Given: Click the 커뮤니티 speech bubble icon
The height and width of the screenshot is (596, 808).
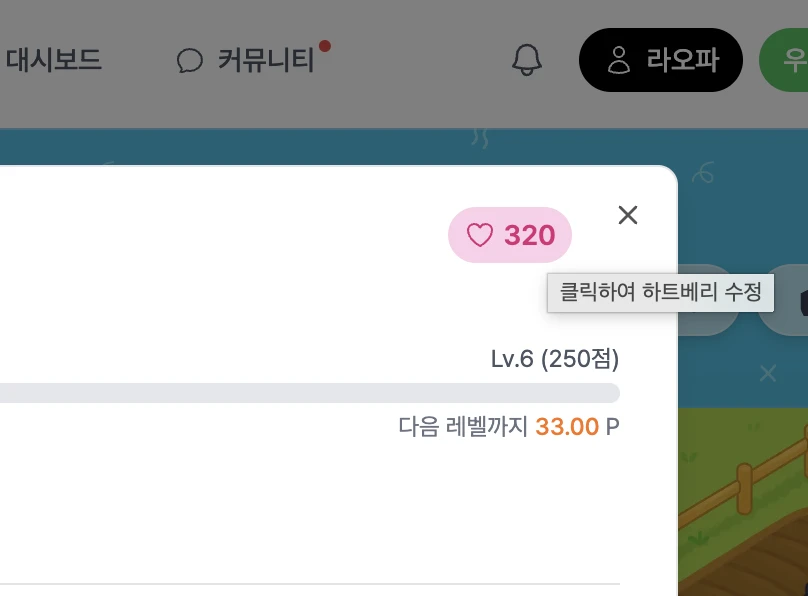Looking at the screenshot, I should pyautogui.click(x=190, y=60).
